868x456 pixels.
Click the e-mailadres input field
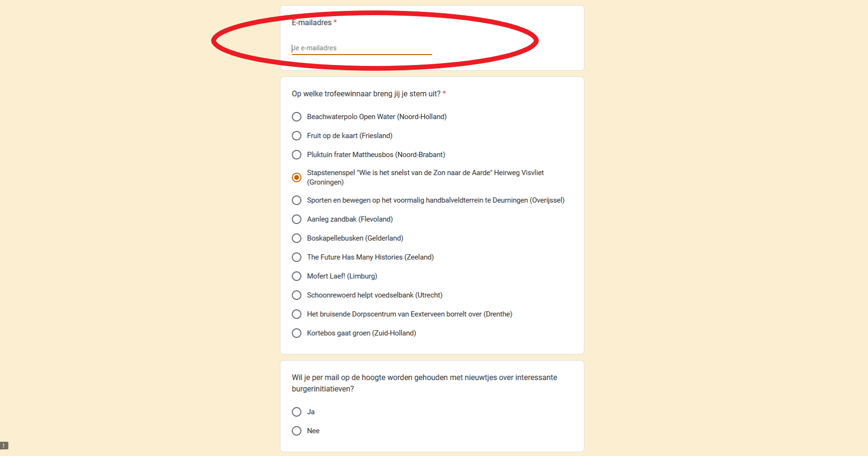pos(361,48)
